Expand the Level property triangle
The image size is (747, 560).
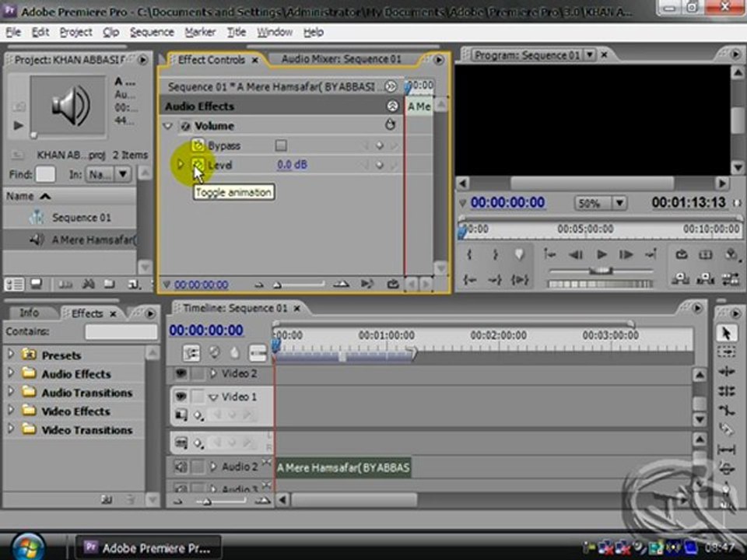point(180,165)
